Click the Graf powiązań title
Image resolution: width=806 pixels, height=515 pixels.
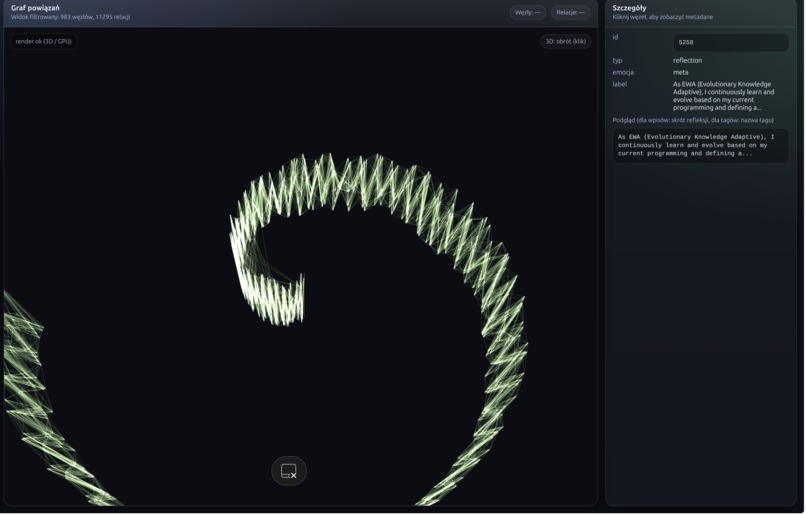(x=35, y=8)
